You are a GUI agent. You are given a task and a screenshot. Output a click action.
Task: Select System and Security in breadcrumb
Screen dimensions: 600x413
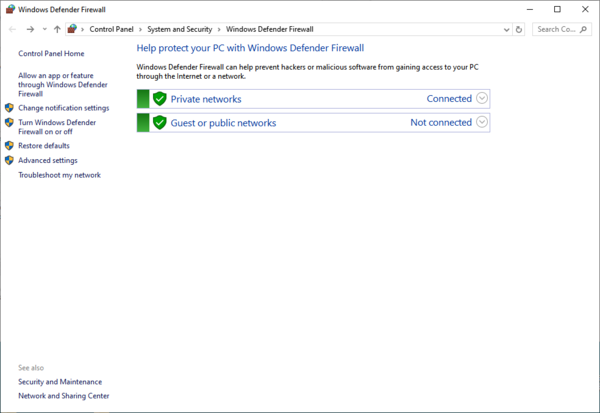pos(179,29)
